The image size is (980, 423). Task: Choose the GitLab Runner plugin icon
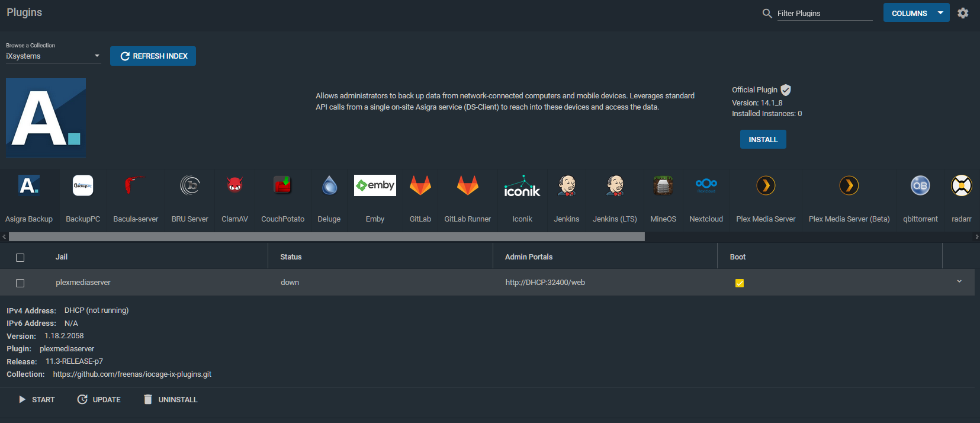[468, 185]
